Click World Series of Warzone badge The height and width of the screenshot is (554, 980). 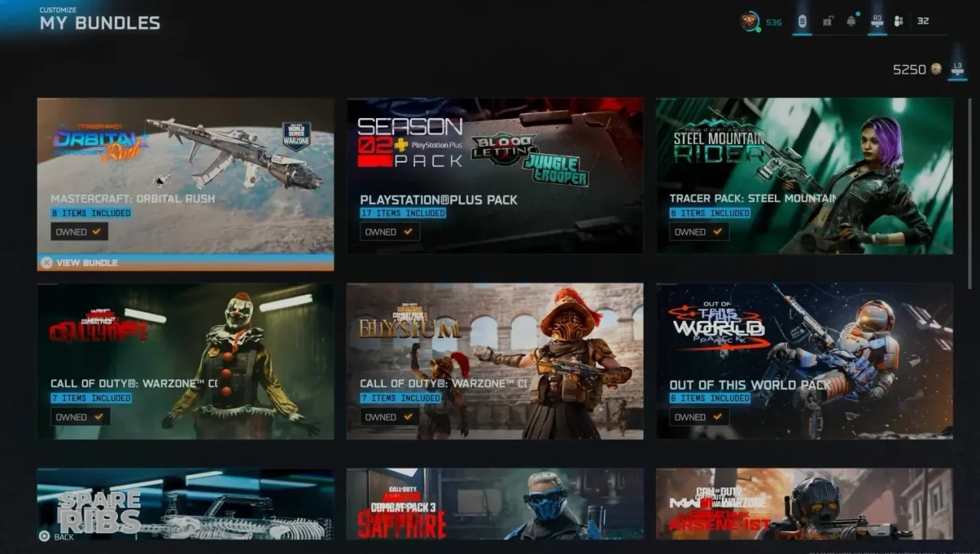point(296,136)
